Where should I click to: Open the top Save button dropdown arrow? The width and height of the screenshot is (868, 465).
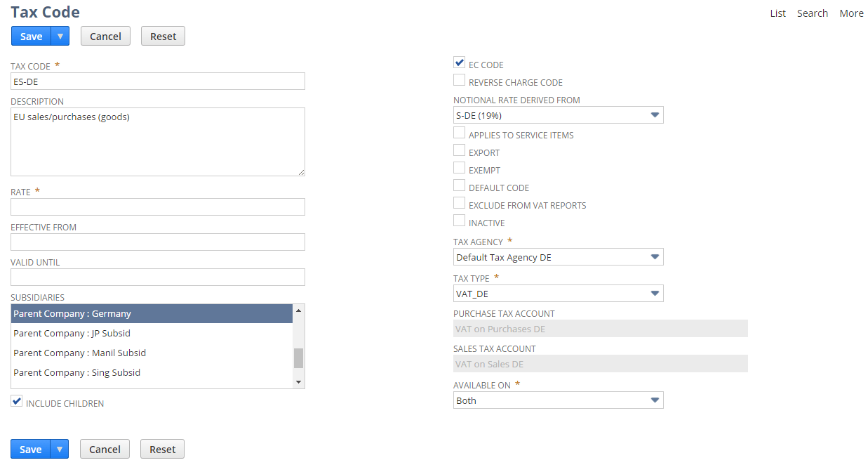click(x=60, y=36)
